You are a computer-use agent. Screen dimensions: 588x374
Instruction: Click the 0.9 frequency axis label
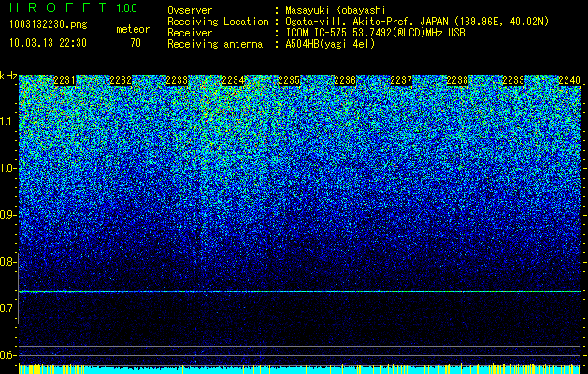8,215
